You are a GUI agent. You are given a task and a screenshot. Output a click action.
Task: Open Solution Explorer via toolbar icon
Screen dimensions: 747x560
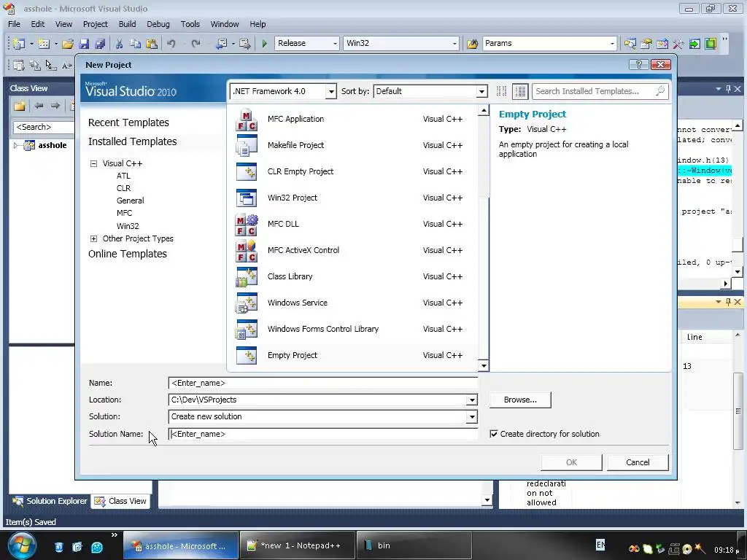click(630, 43)
